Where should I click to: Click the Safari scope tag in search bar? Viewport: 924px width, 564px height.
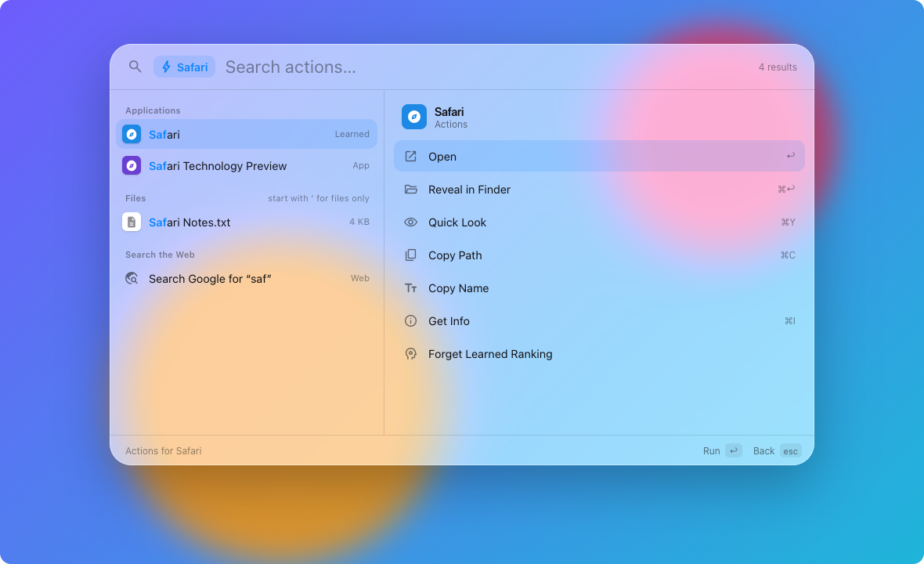[x=185, y=67]
